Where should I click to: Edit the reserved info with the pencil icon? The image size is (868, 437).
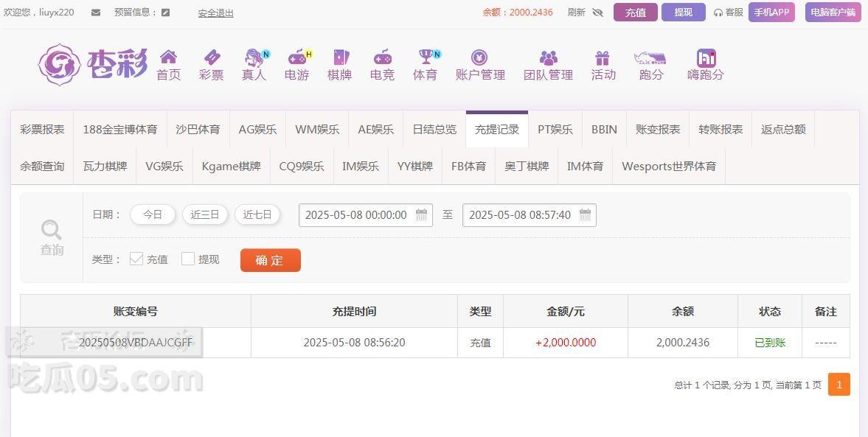click(x=165, y=13)
